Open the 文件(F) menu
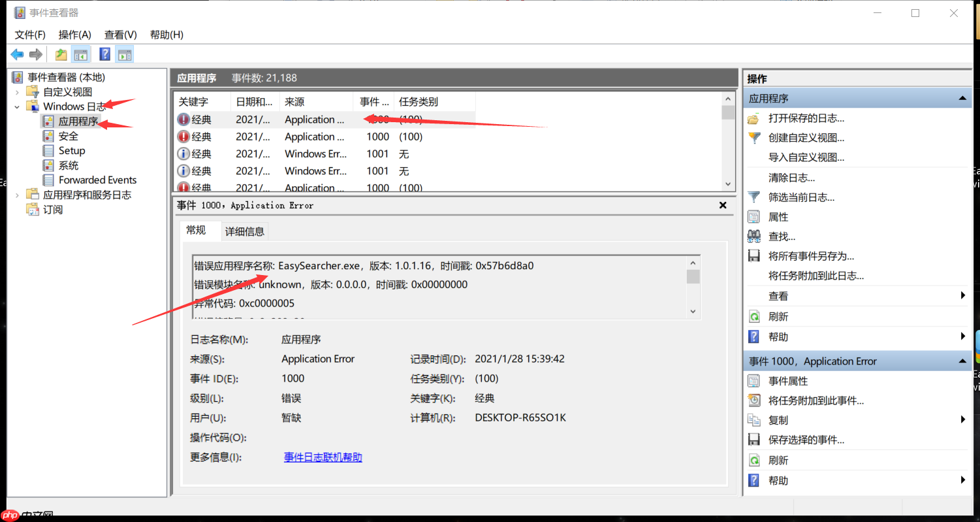Screen dimensions: 980x522 [30, 35]
